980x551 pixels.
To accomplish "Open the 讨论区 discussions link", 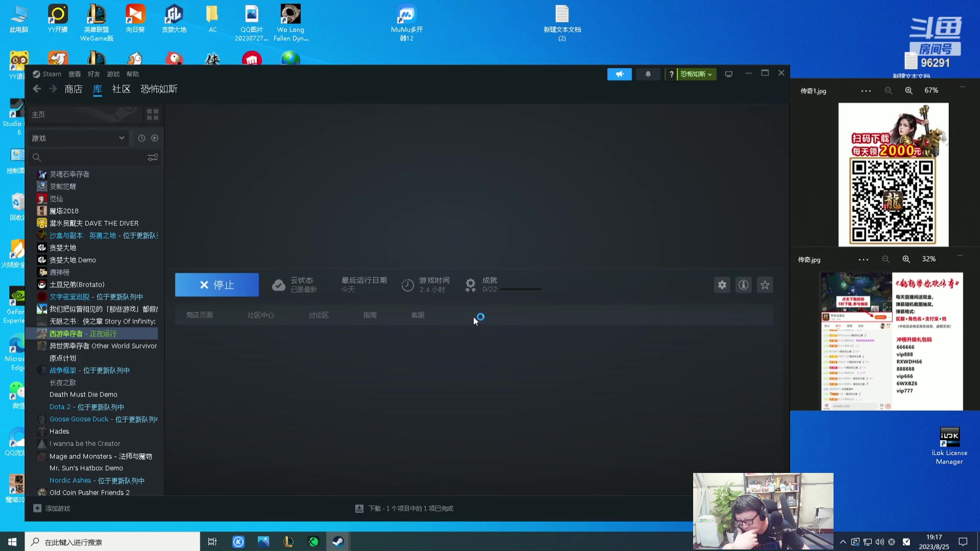I will coord(318,315).
